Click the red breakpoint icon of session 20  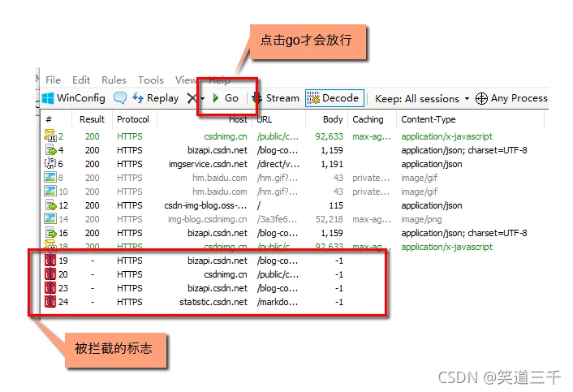50,274
